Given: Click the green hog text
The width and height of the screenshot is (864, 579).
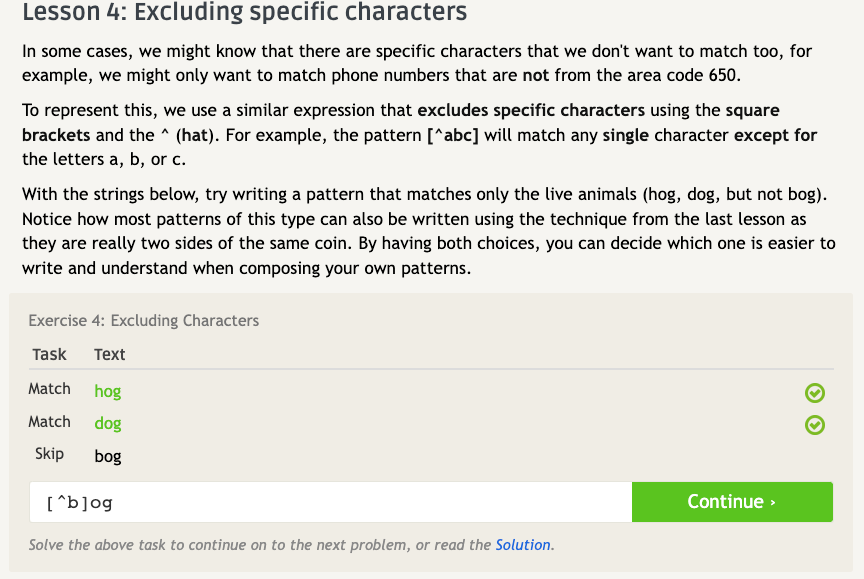Looking at the screenshot, I should click(108, 391).
